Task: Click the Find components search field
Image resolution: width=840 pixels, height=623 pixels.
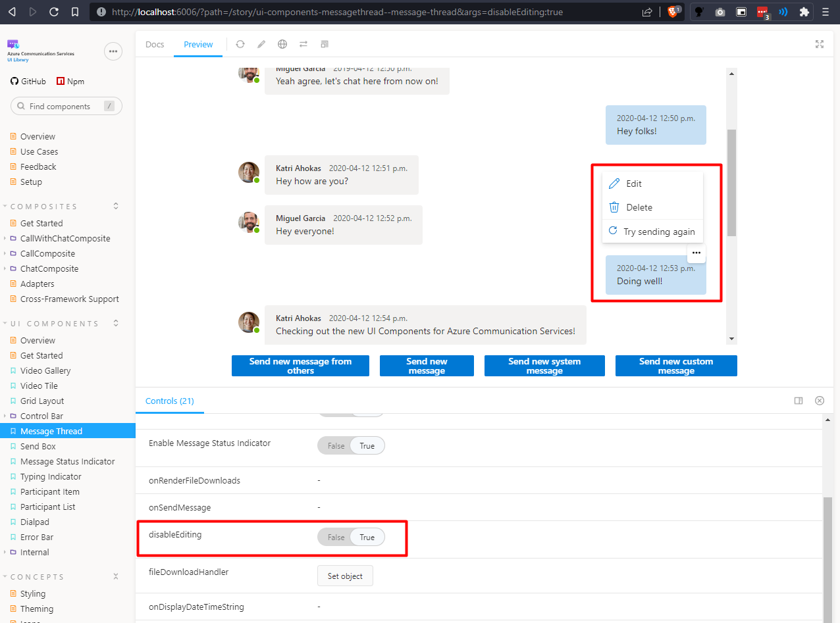Action: coord(66,106)
